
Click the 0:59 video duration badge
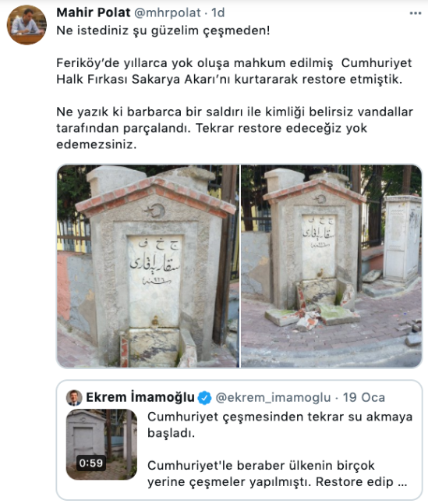point(91,463)
